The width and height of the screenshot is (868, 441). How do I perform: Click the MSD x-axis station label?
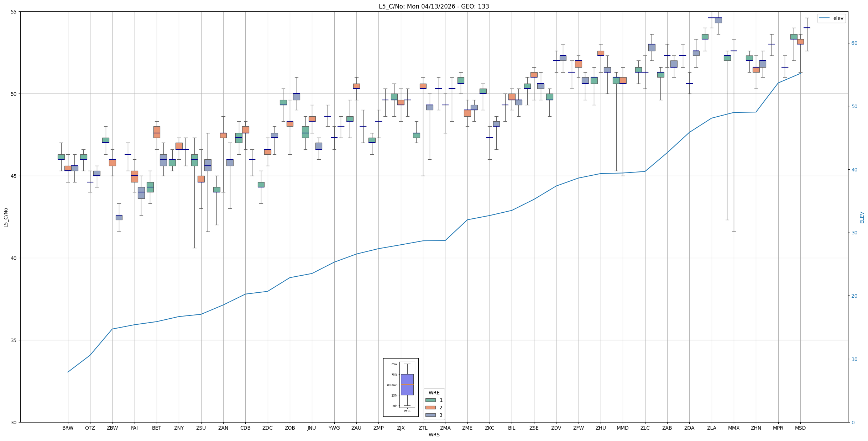click(x=800, y=428)
